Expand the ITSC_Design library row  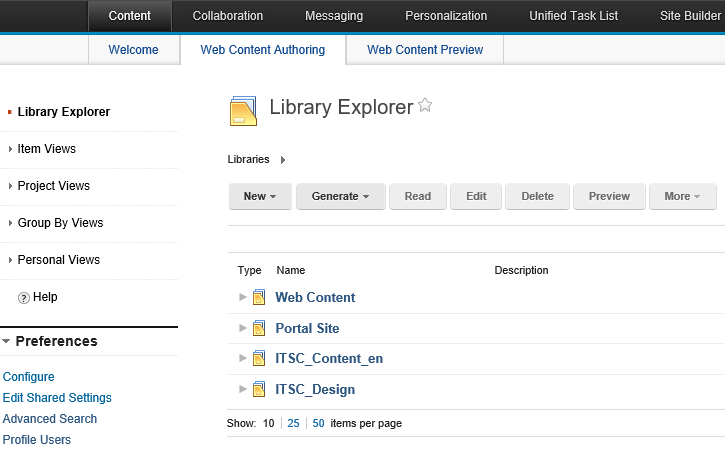pyautogui.click(x=242, y=389)
